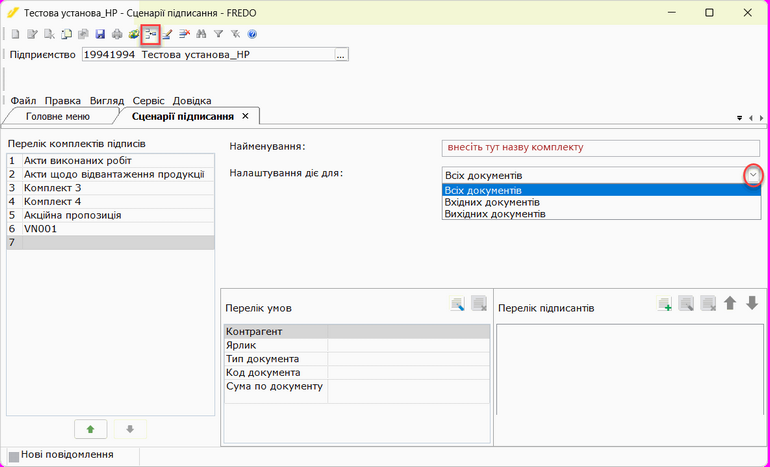Screen dimensions: 770x467
Task: Click the binoculars search icon
Action: point(201,34)
